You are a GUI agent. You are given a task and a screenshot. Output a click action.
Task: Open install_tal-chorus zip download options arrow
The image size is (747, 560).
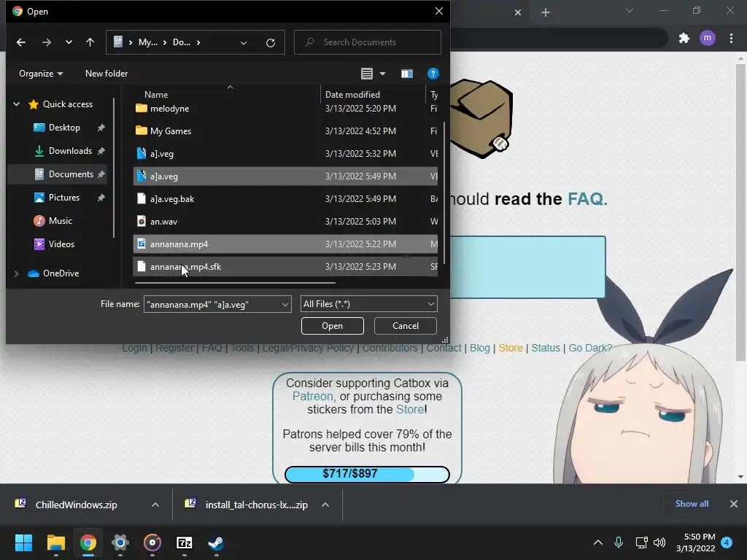(x=325, y=505)
